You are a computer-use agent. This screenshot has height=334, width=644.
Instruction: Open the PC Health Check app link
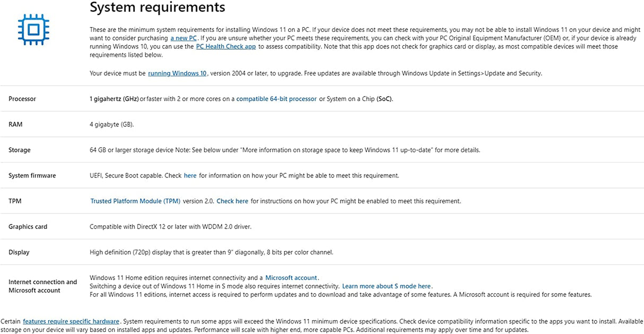(x=226, y=47)
